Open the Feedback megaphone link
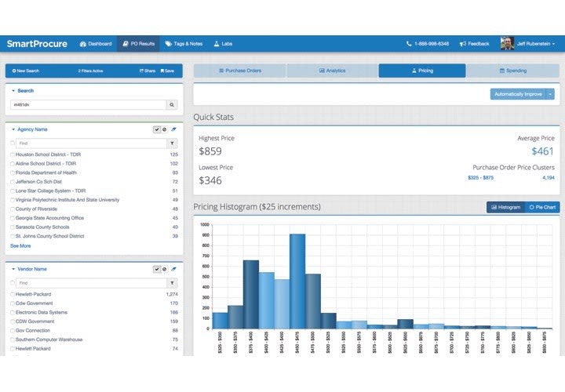Screen dimensions: 565x392 coord(475,44)
